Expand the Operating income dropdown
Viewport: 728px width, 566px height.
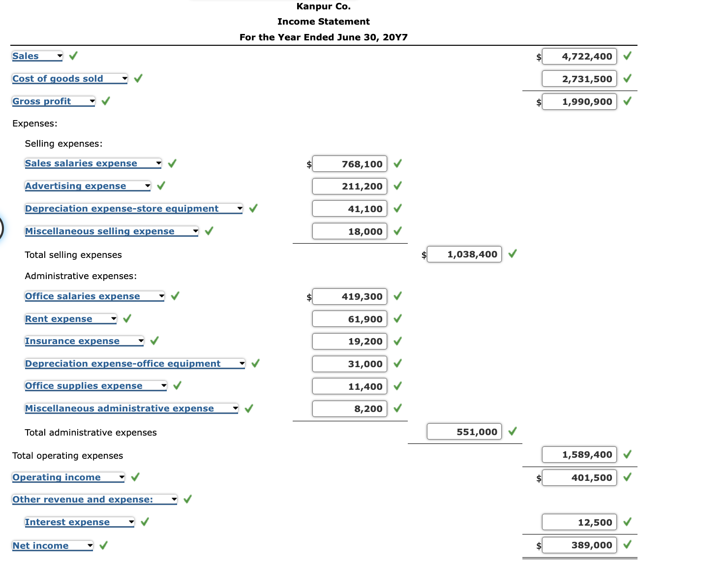[x=68, y=477]
